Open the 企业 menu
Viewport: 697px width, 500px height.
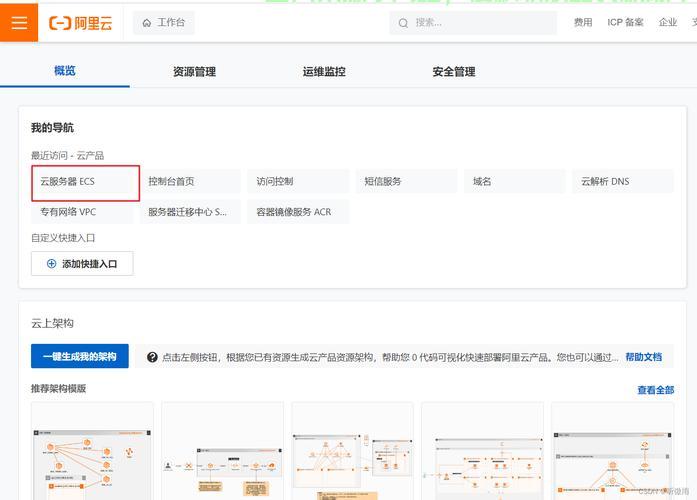point(668,23)
